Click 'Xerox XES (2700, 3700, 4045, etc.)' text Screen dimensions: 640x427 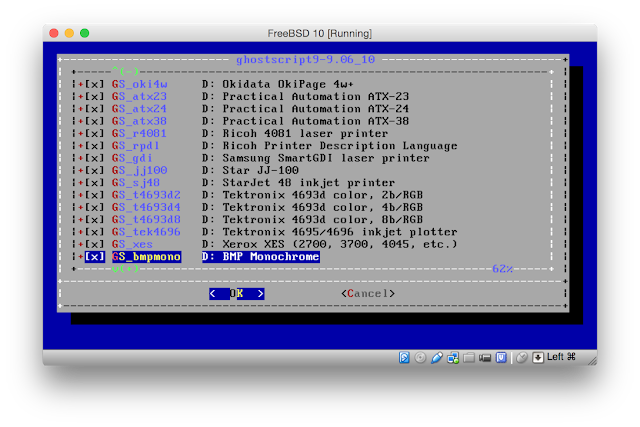click(340, 244)
